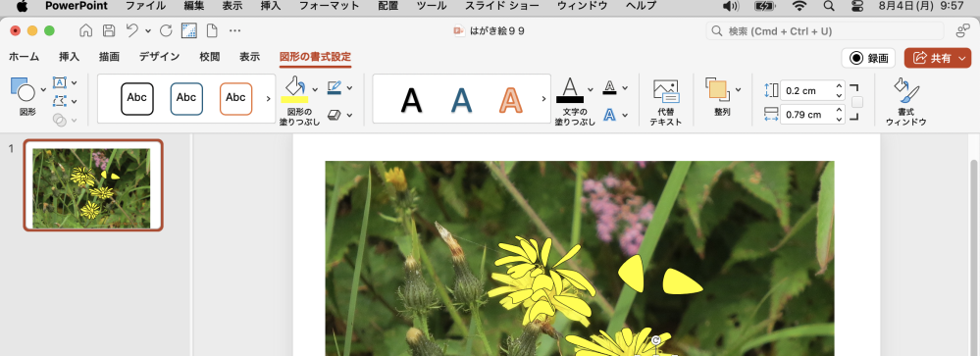Image resolution: width=980 pixels, height=356 pixels.
Task: Expand the edit shape dropdown arrow
Action: tap(75, 101)
